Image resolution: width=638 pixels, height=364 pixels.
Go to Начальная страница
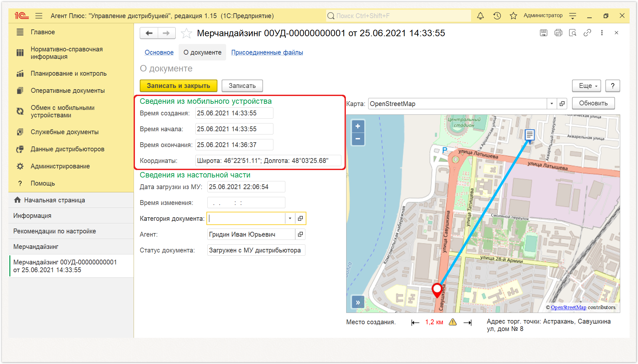[x=71, y=200]
